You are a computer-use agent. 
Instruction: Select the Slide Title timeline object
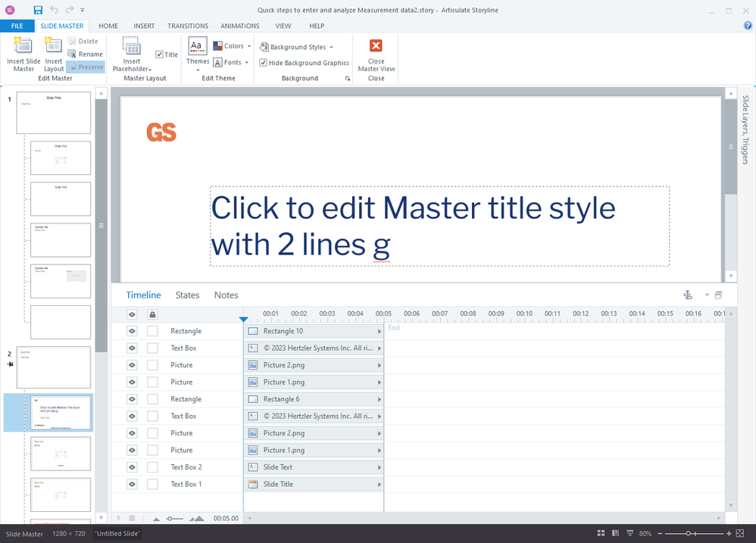coord(314,484)
